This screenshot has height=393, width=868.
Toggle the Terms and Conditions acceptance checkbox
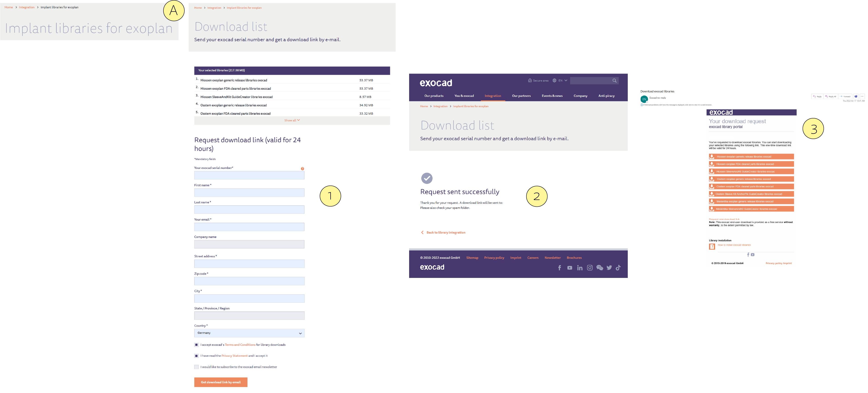point(196,345)
